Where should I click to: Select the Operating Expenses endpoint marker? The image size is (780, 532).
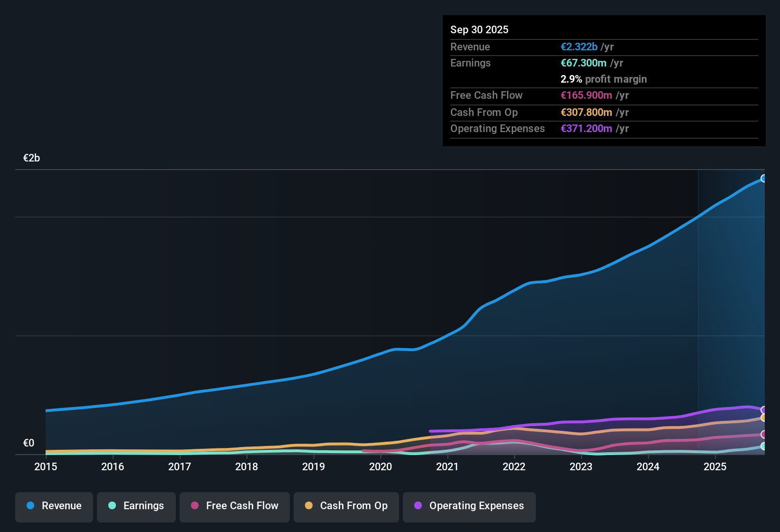click(764, 409)
